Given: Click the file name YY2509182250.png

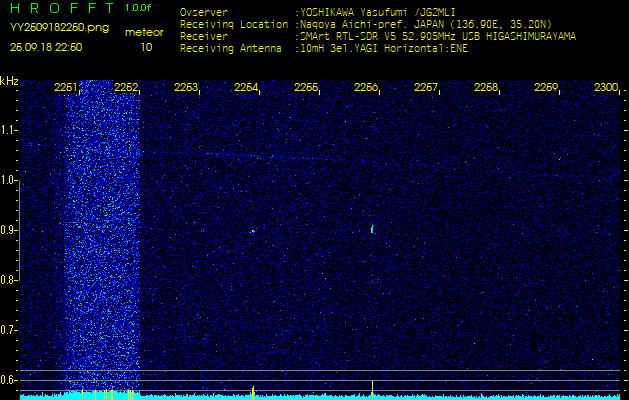Looking at the screenshot, I should (x=59, y=28).
